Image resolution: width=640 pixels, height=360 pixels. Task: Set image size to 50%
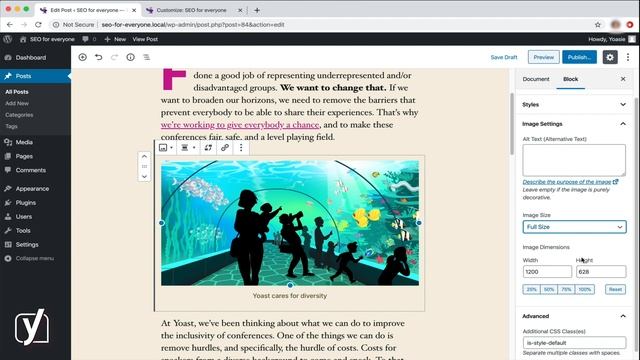point(549,289)
